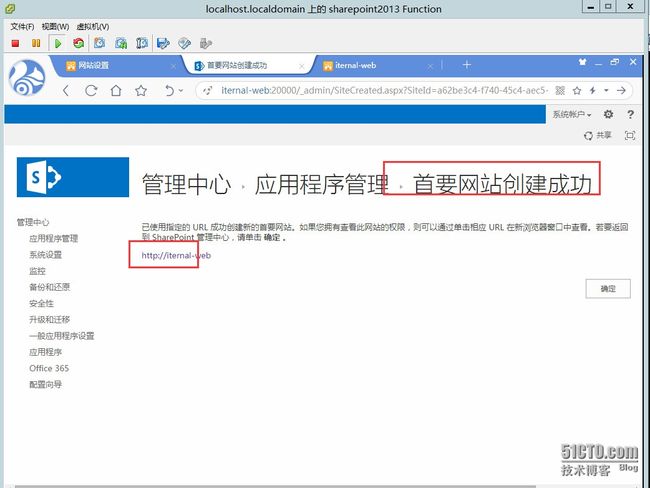Reload the page with the refresh icon

click(x=91, y=90)
